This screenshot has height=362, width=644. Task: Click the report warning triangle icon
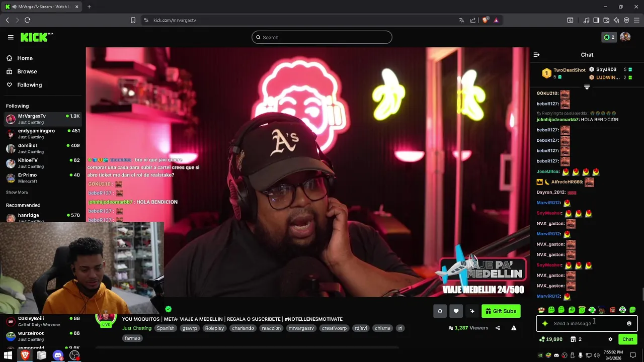coord(514,328)
